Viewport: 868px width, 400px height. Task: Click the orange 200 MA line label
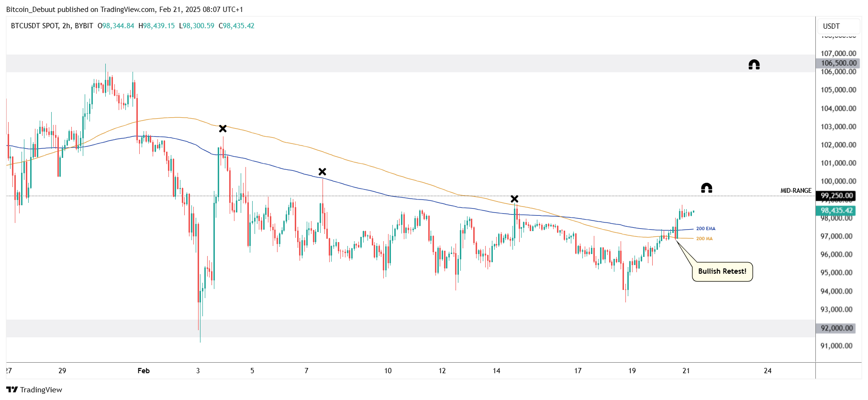704,239
